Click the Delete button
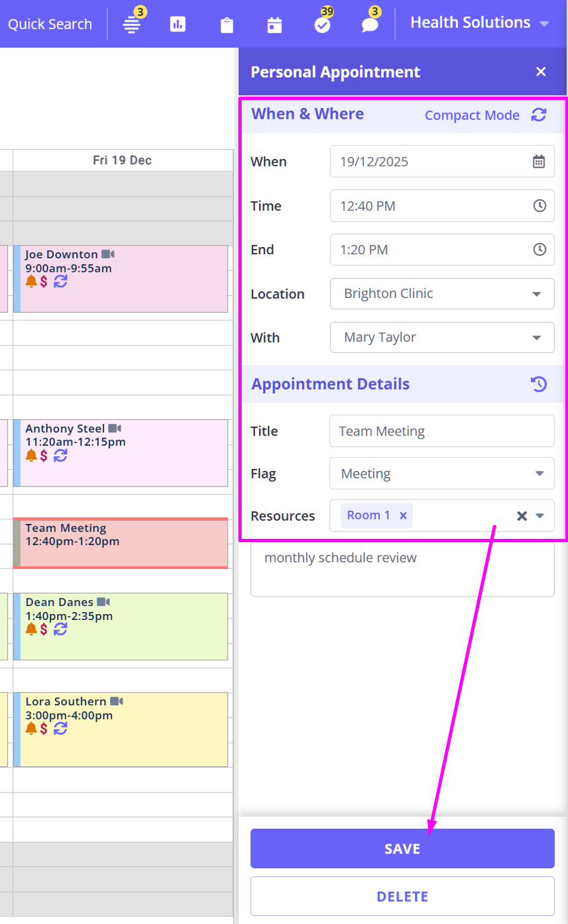Image resolution: width=568 pixels, height=924 pixels. coord(402,896)
